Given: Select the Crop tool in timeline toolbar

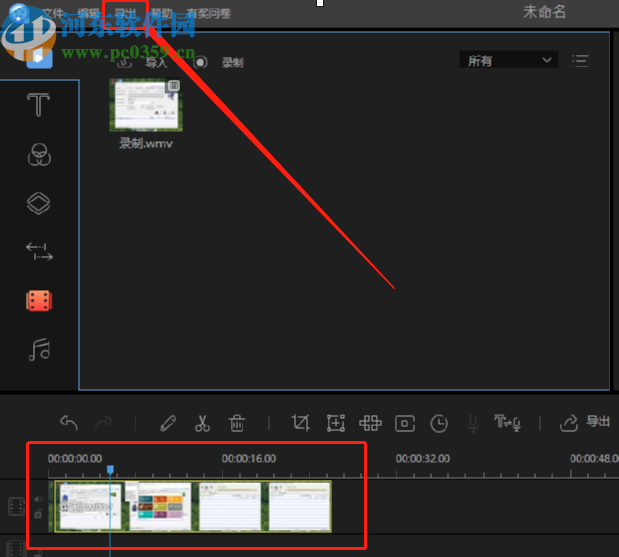Looking at the screenshot, I should coord(300,423).
